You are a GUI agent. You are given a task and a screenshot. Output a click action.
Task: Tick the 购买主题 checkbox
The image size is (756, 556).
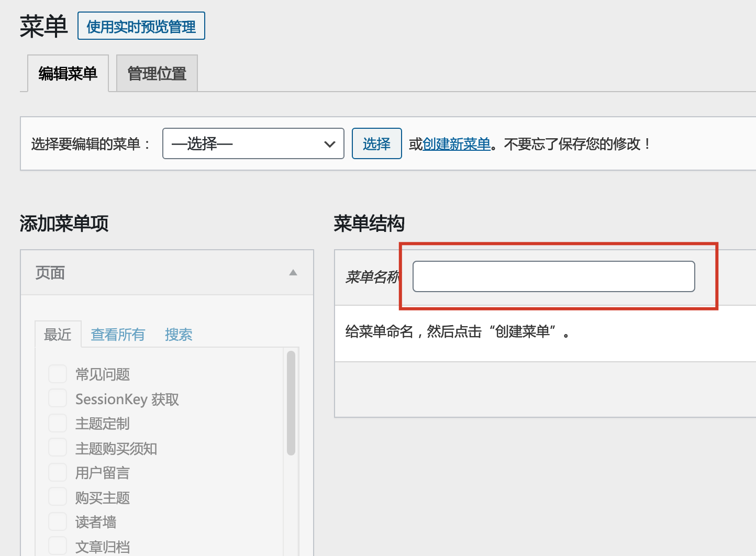click(58, 497)
